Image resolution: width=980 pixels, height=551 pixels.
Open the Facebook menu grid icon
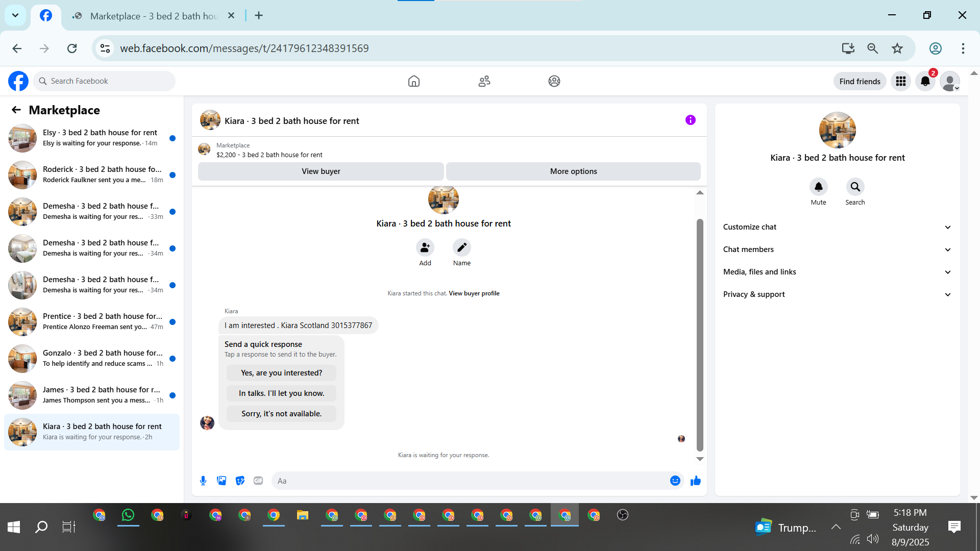tap(901, 81)
